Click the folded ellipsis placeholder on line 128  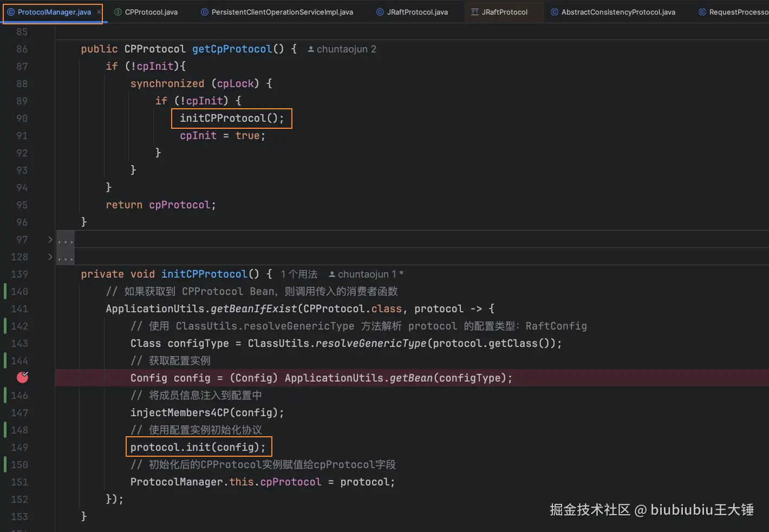click(x=66, y=257)
